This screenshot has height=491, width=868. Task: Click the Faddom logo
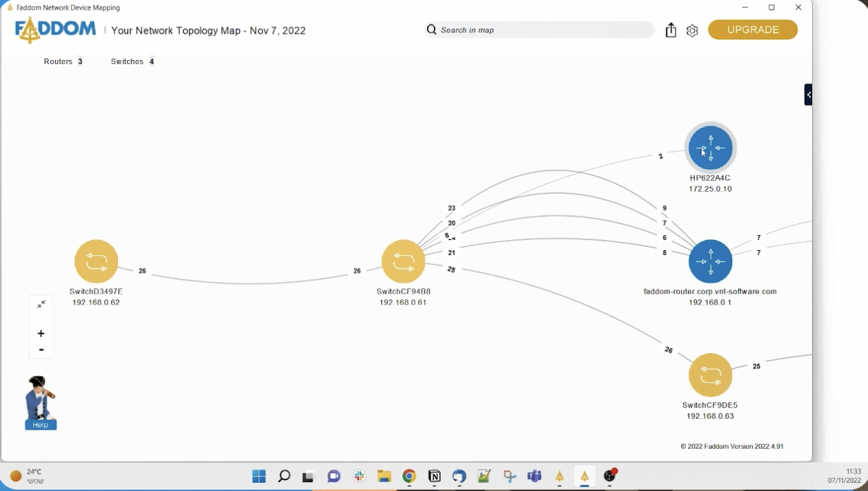(56, 30)
